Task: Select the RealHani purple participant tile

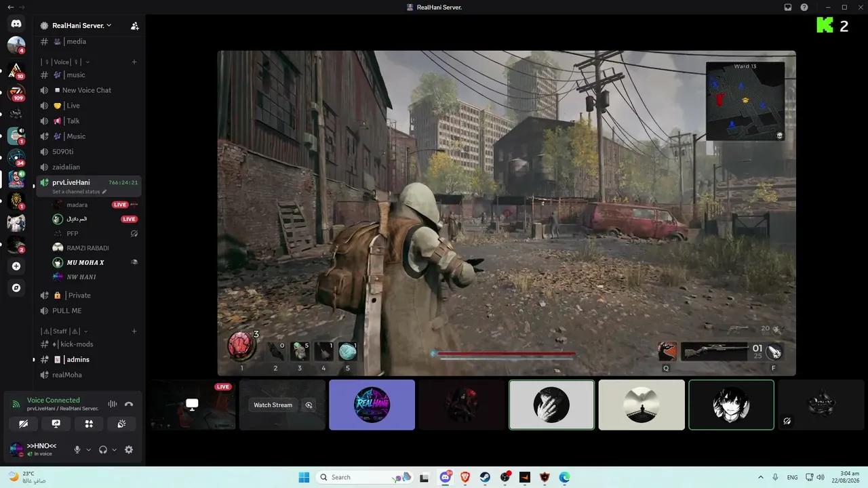Action: tap(372, 405)
